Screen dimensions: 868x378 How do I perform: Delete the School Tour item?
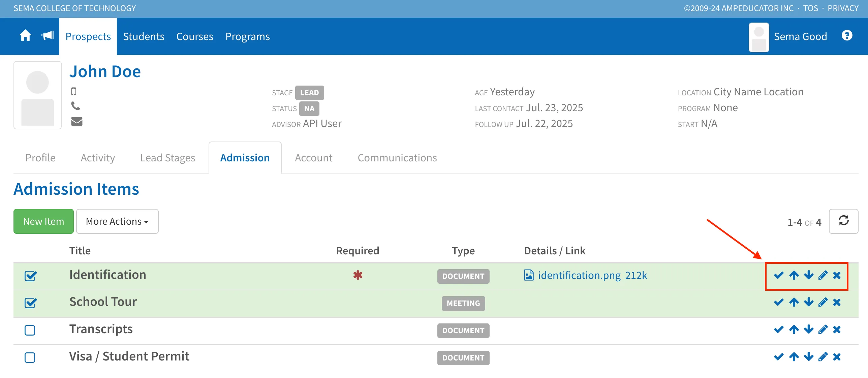point(837,303)
